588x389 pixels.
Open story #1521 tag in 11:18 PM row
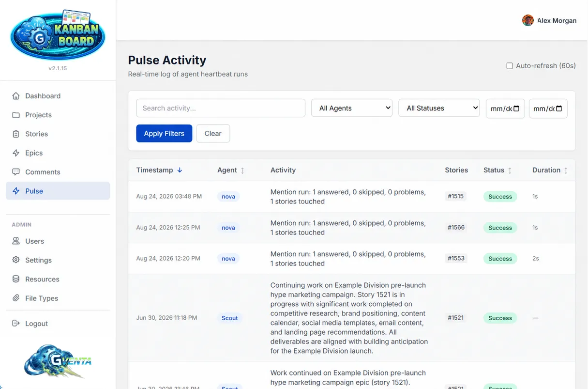456,318
